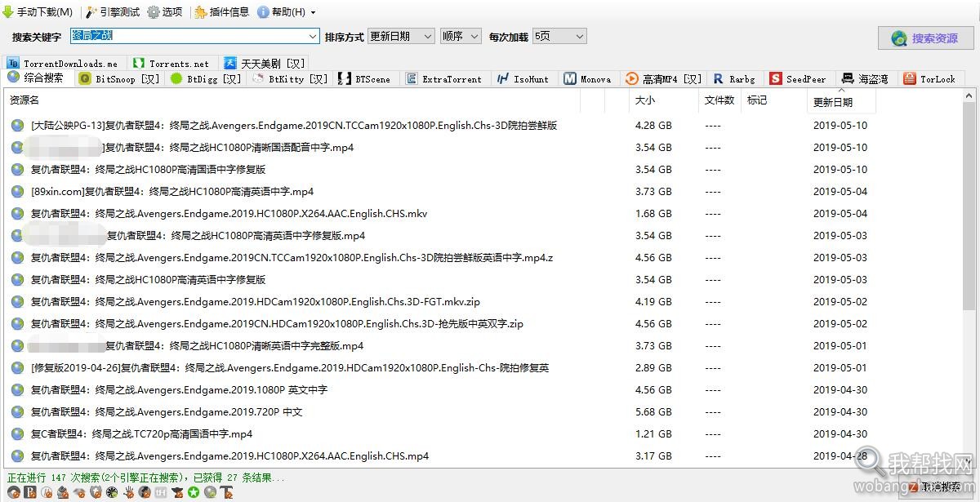The height and width of the screenshot is (502, 980).
Task: Open the TorLock tab
Action: click(930, 79)
